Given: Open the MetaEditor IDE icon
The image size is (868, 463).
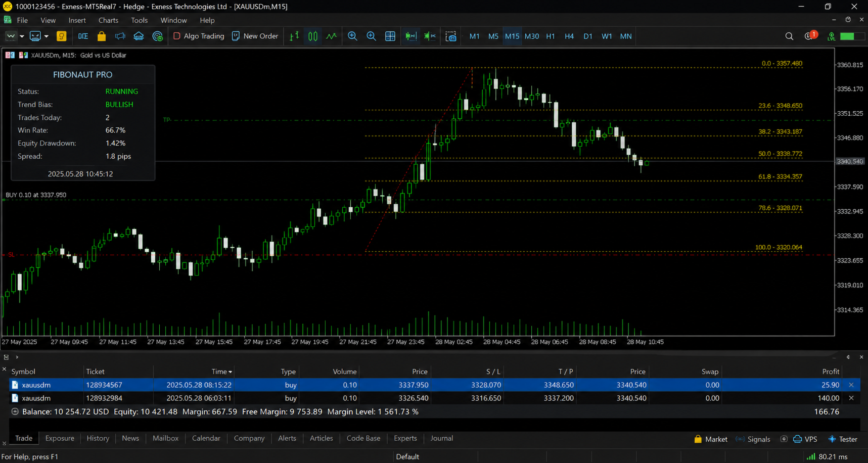Looking at the screenshot, I should pyautogui.click(x=83, y=36).
